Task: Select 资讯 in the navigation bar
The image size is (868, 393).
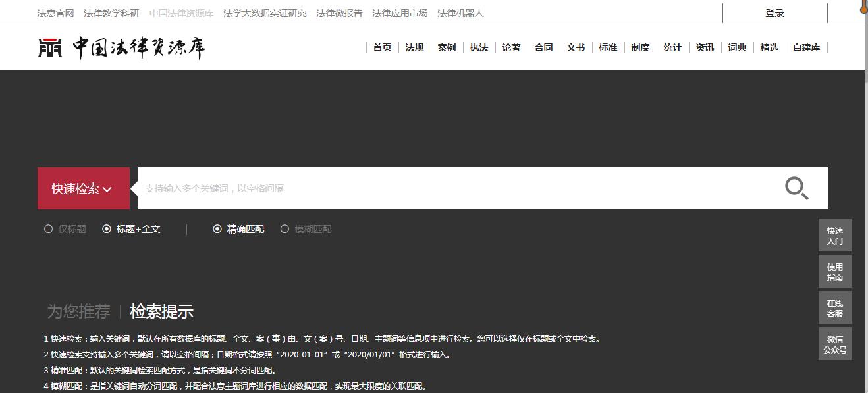Action: 705,47
